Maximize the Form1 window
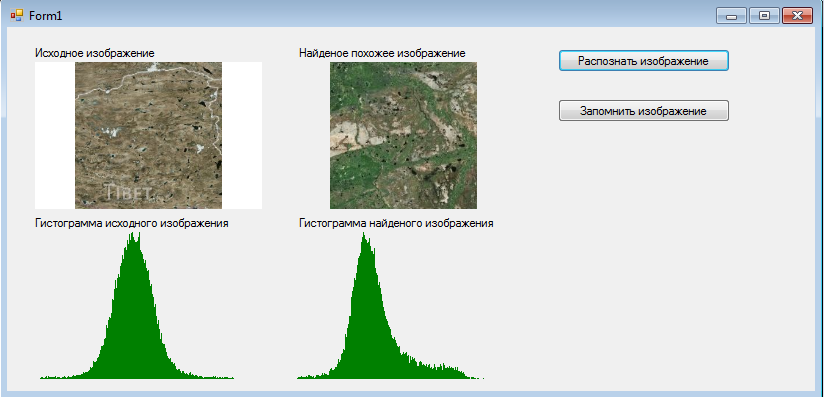This screenshot has width=824, height=397. pyautogui.click(x=764, y=16)
